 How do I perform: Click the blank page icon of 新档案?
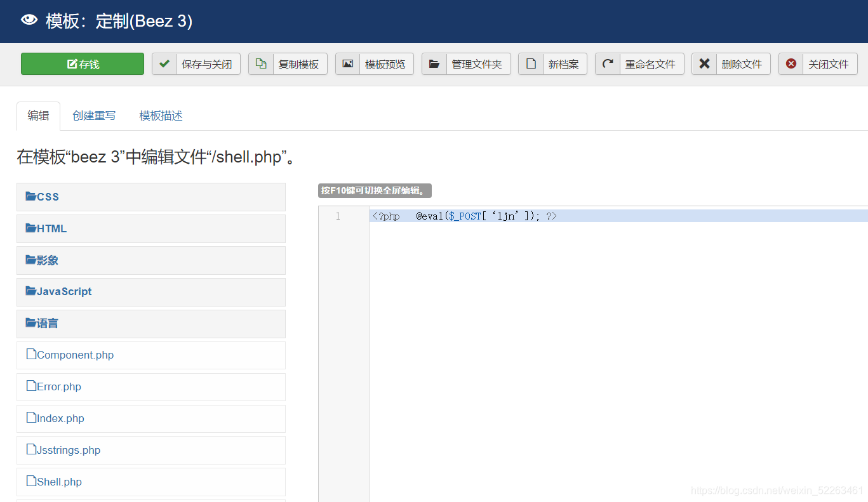[x=531, y=63]
